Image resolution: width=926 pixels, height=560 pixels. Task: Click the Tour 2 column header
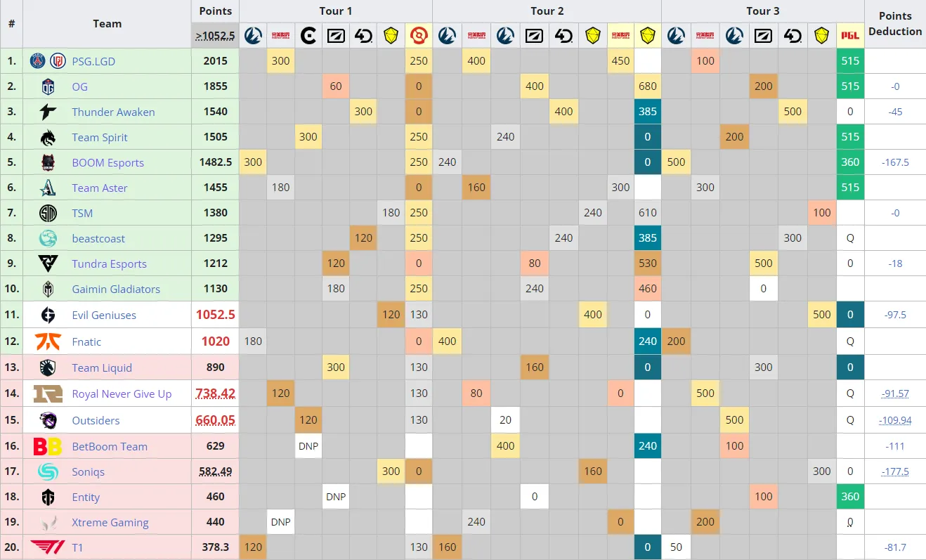[547, 11]
